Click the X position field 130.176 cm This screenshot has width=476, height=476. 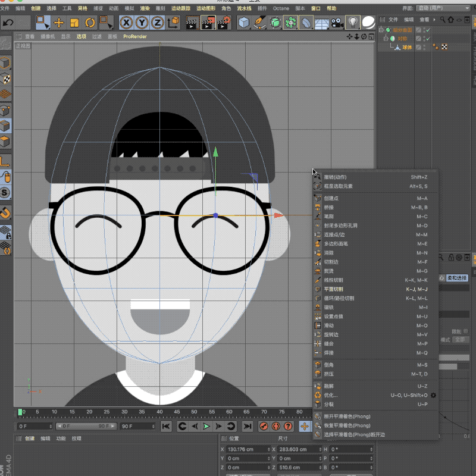(x=247, y=449)
